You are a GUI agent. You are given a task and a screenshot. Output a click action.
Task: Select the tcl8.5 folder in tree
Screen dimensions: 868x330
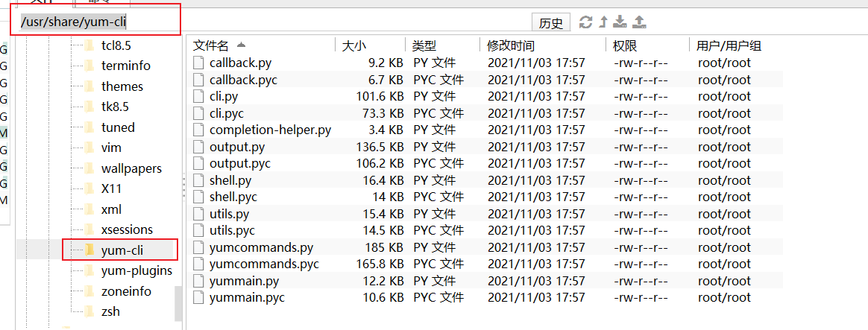pos(116,45)
